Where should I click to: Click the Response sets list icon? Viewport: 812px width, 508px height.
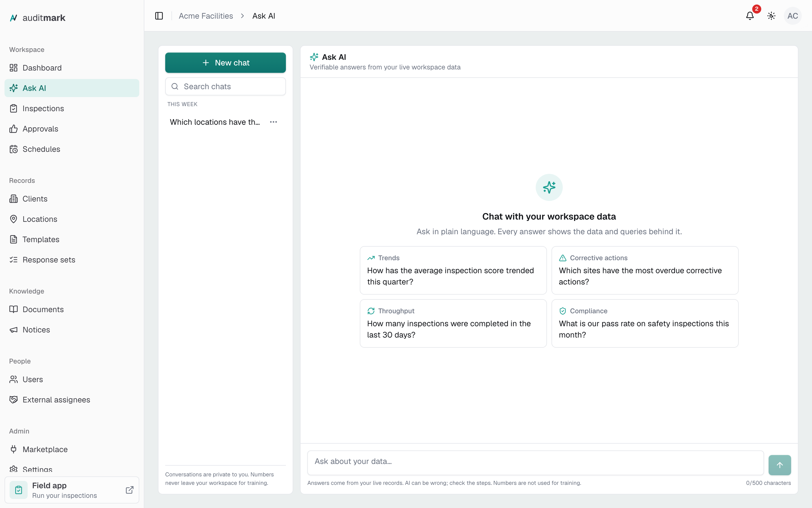[x=14, y=260]
